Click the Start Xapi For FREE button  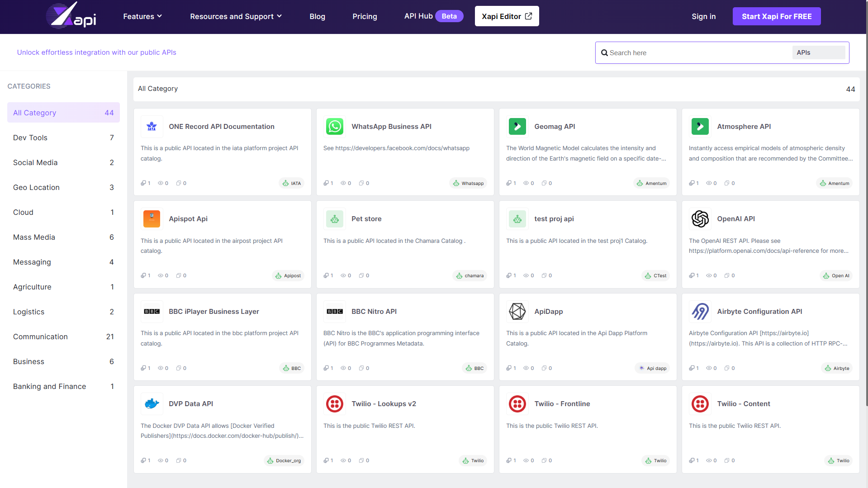pyautogui.click(x=776, y=16)
